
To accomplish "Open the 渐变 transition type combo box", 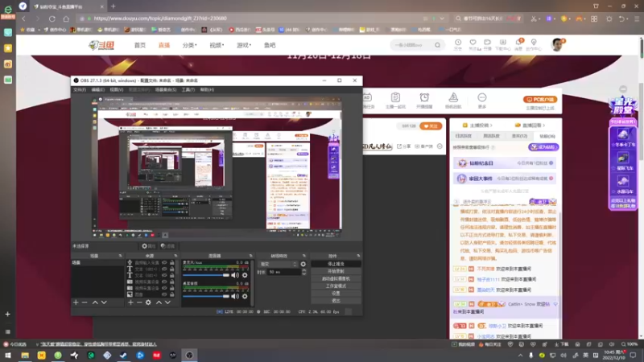I will 278,265.
